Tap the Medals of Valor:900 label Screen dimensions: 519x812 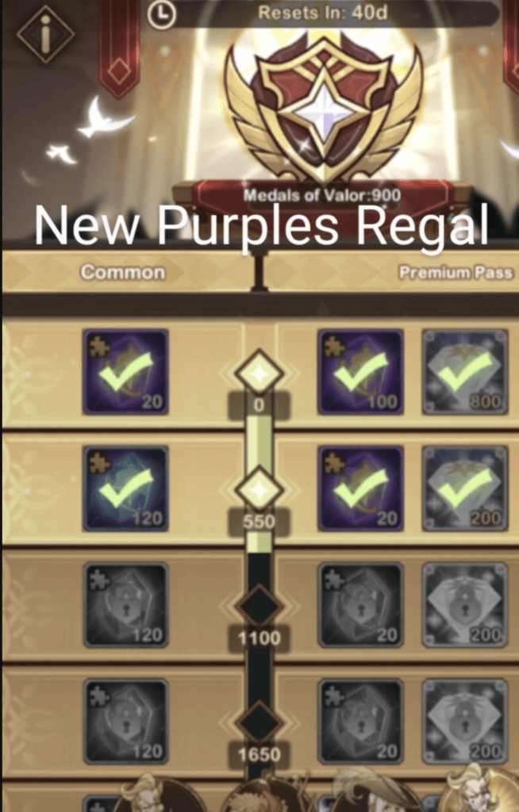coord(322,195)
